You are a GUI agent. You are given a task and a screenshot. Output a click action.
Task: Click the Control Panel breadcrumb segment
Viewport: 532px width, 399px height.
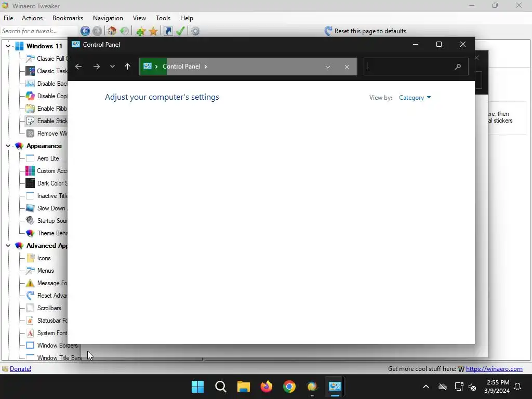pyautogui.click(x=181, y=66)
